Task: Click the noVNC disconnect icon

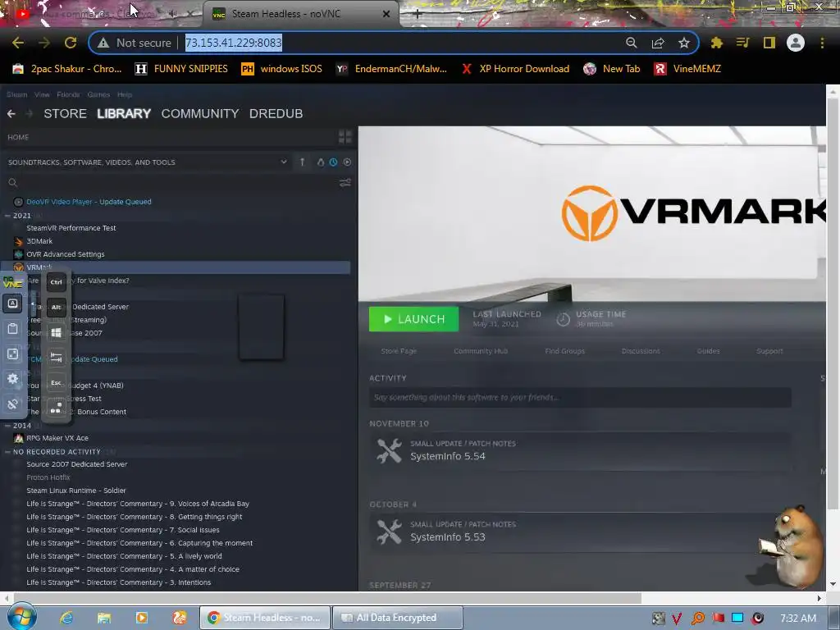Action: (x=13, y=404)
